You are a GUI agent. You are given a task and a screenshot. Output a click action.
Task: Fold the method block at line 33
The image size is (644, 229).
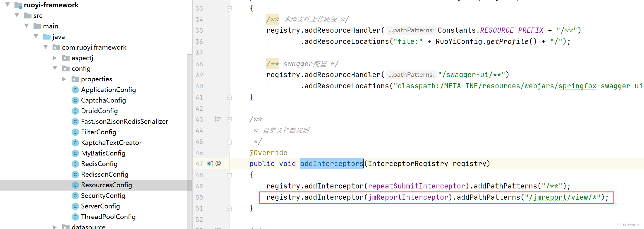pos(229,9)
